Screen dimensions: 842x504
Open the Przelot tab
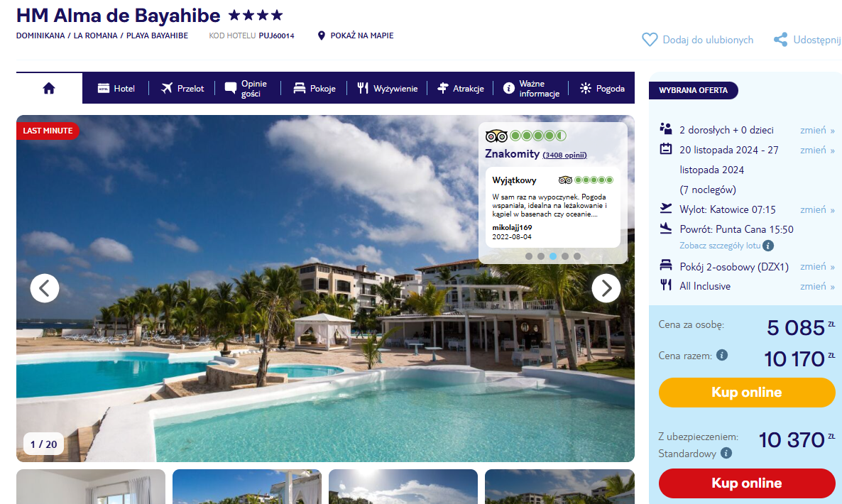182,88
